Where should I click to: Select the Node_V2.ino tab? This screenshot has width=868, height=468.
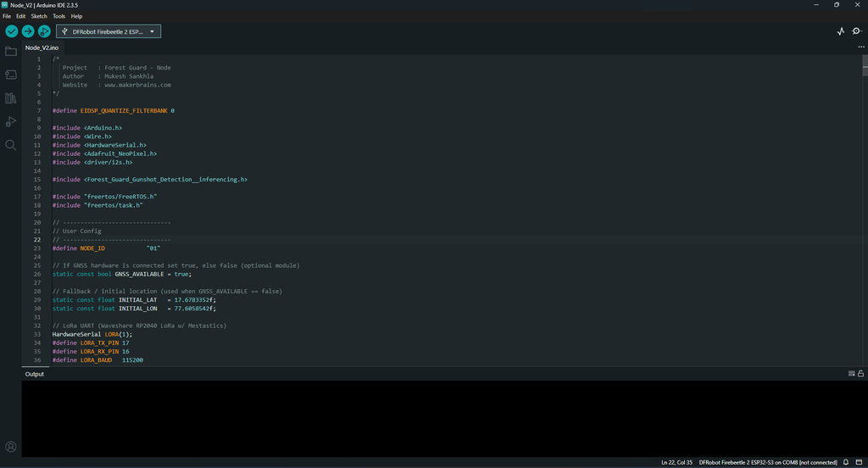tap(42, 47)
